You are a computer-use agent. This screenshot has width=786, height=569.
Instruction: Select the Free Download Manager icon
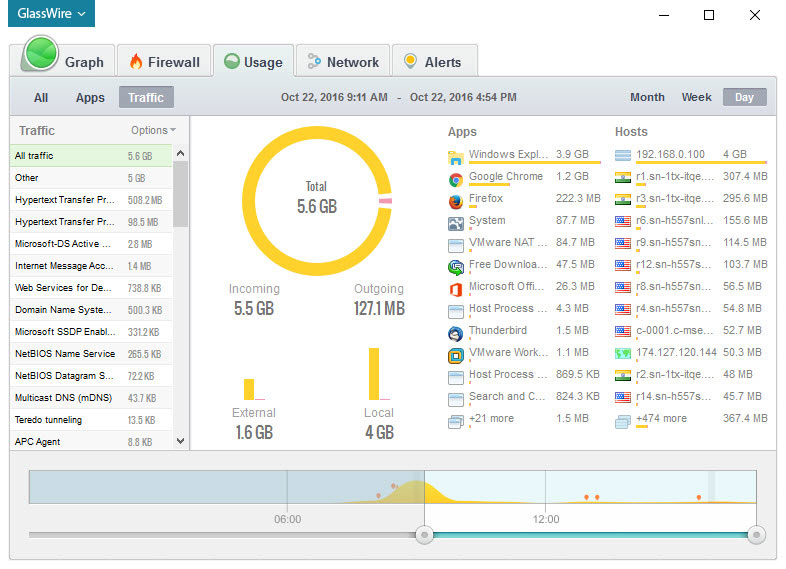pyautogui.click(x=456, y=266)
